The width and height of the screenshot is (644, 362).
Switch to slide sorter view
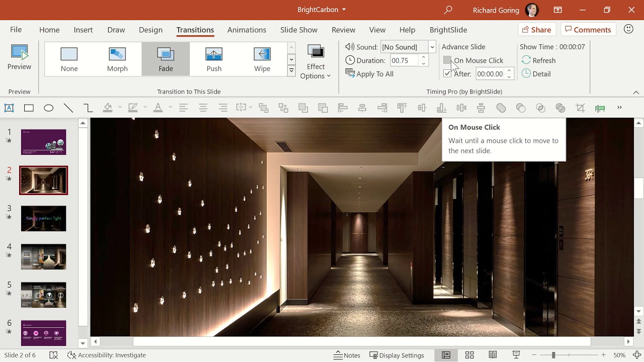(x=469, y=355)
